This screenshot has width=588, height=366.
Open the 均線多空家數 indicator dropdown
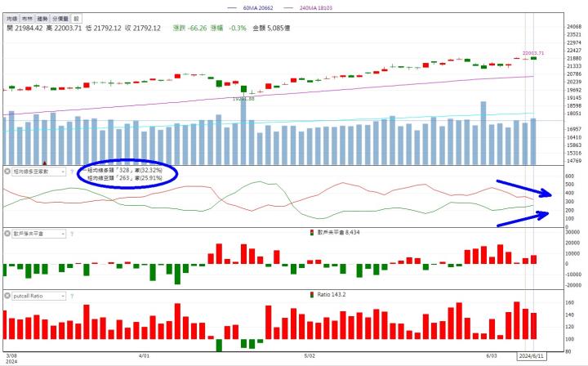39,172
